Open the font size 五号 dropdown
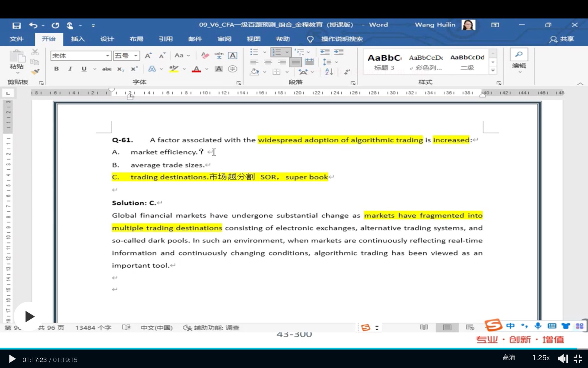Image resolution: width=588 pixels, height=368 pixels. click(136, 56)
